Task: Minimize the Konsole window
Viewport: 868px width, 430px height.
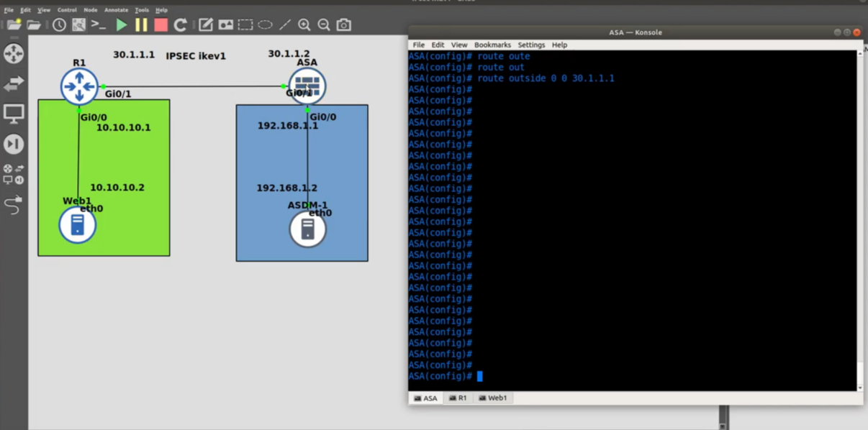Action: [837, 32]
